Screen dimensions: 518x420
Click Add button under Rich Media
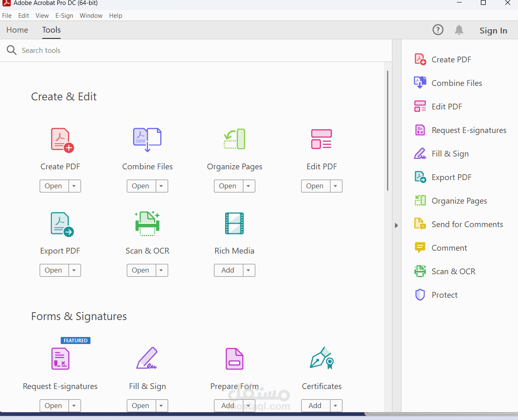coord(228,270)
